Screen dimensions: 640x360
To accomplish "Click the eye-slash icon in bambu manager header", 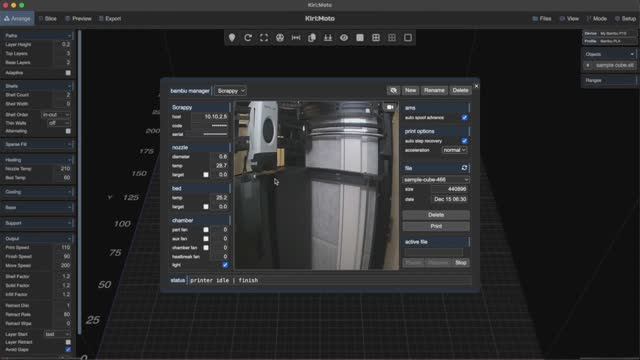I will [x=393, y=90].
